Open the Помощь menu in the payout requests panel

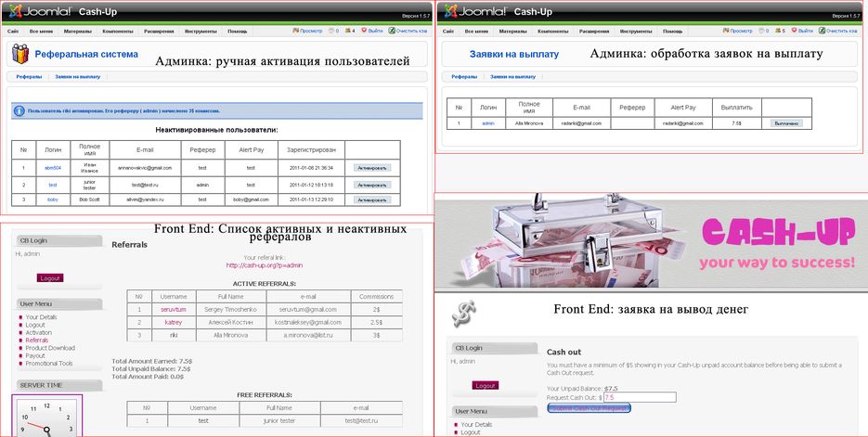coord(673,32)
